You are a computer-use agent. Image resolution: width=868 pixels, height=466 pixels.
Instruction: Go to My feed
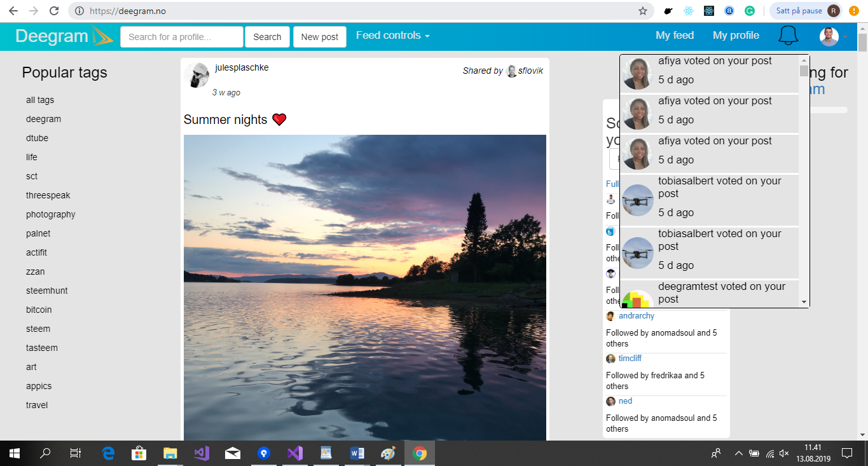675,36
